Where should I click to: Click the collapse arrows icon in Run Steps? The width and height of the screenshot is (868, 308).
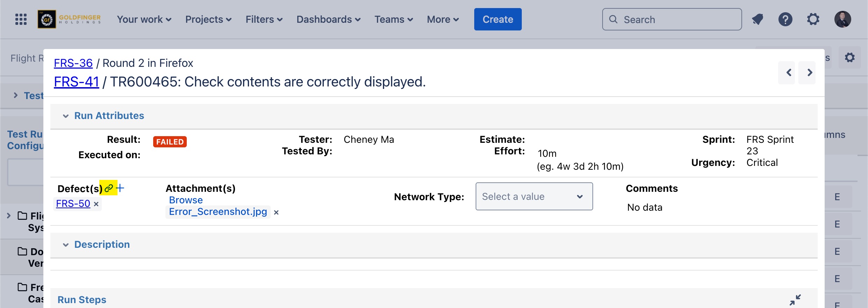[x=795, y=300]
